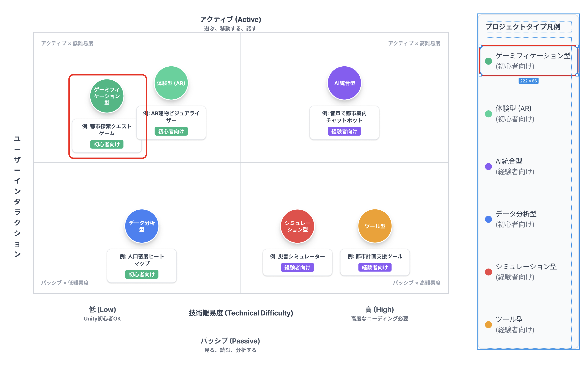Select the プロジェクトタイプ凡例 legend title
588x370 pixels.
coord(523,27)
